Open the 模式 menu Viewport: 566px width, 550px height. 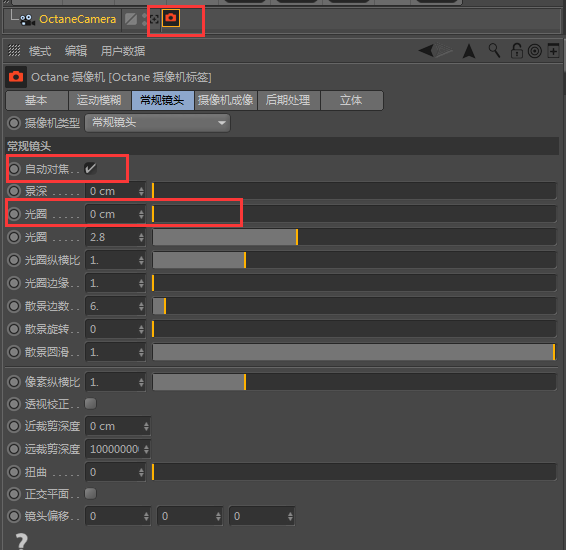click(40, 51)
